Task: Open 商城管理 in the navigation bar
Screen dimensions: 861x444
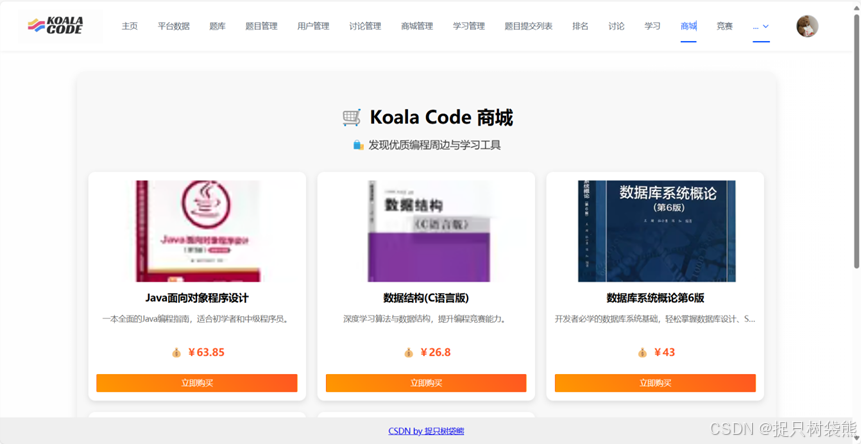Action: click(417, 26)
